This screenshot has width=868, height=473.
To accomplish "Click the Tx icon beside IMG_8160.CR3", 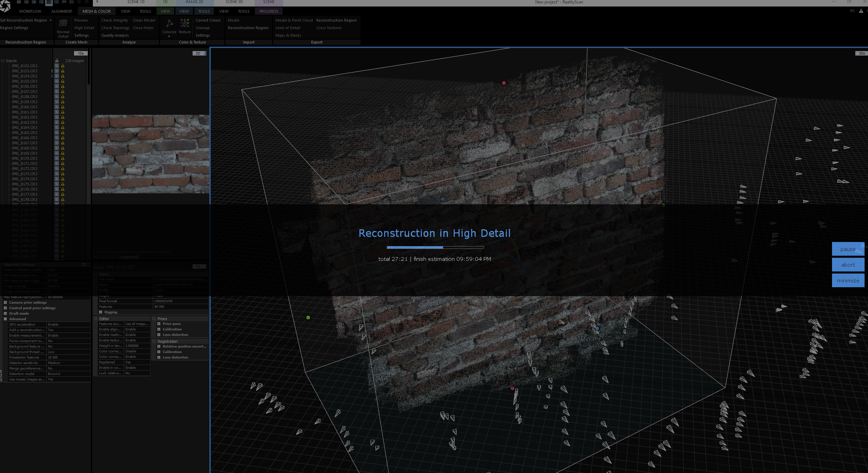I will click(x=57, y=107).
